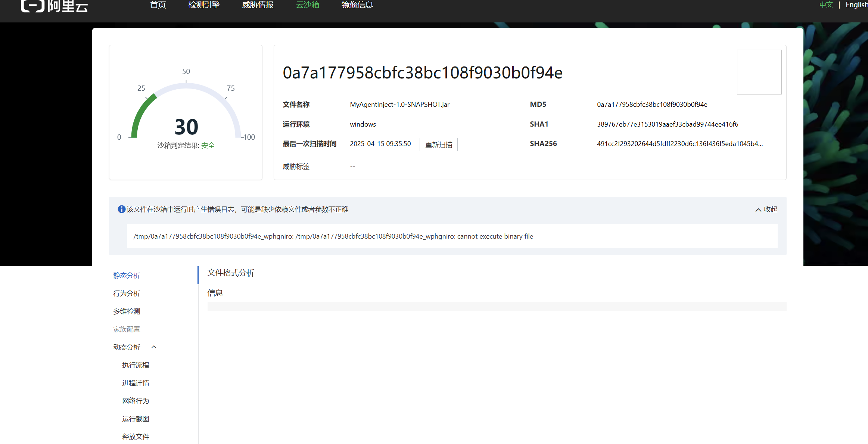This screenshot has height=444, width=868.
Task: Open 镜像信息 in top navigation
Action: click(x=357, y=5)
